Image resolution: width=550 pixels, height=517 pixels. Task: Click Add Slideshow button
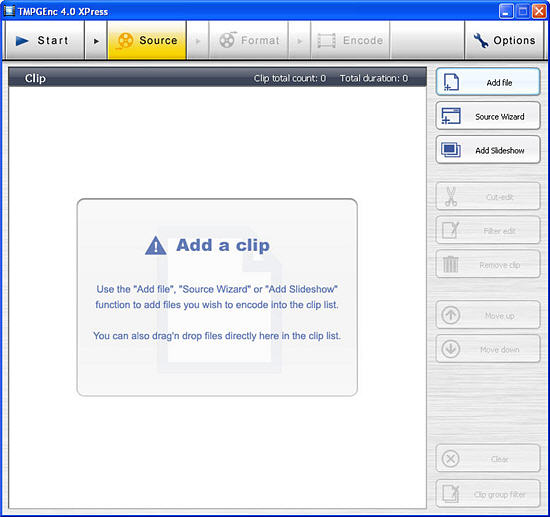488,150
